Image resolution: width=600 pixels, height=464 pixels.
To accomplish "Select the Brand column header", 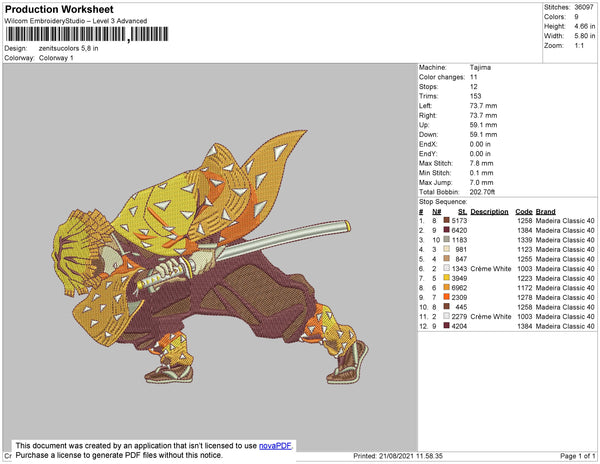I will coord(545,212).
